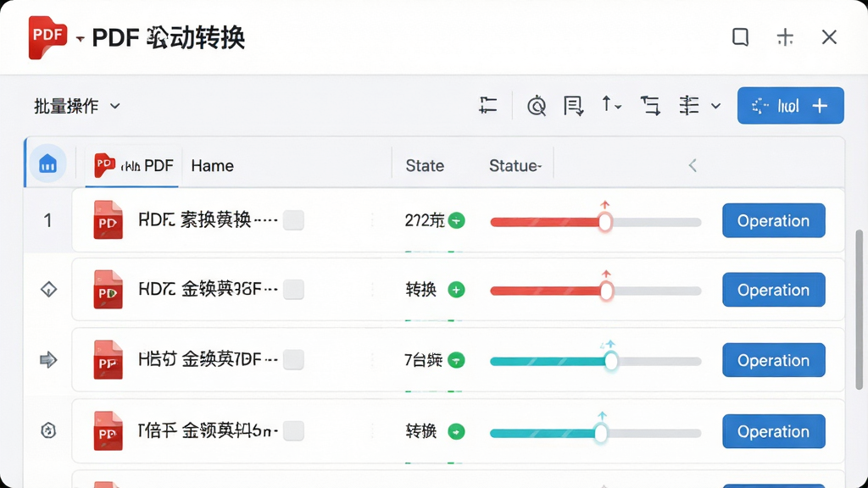Collapse panel with the left chevron in header
This screenshot has width=868, height=488.
coord(693,165)
